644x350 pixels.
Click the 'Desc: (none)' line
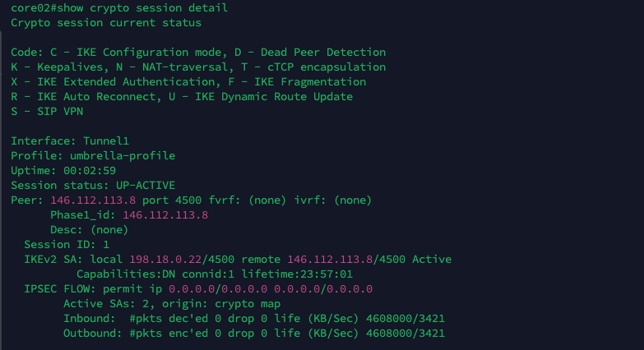pyautogui.click(x=89, y=229)
